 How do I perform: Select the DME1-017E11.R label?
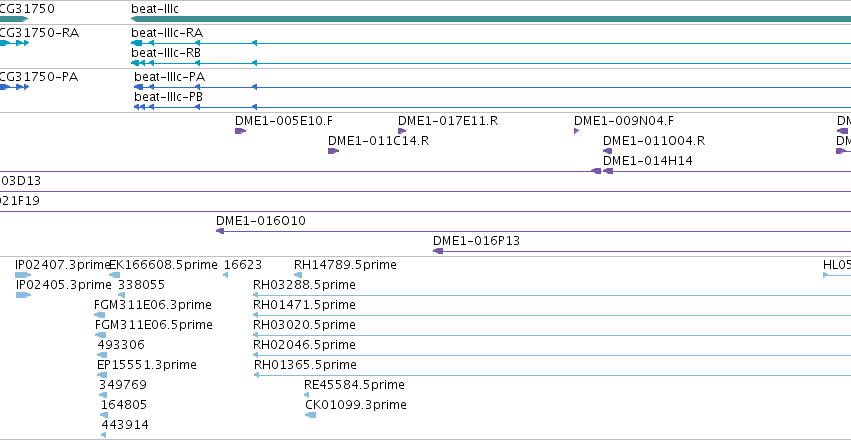(x=448, y=121)
